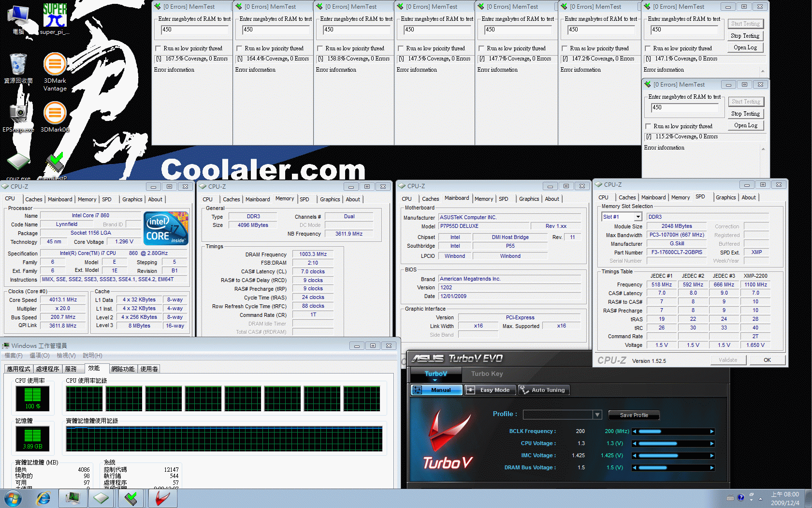Click the RAM megabytes field in 167.5% coverage MemTest
Viewport: 812px width, 508px height.
pos(195,30)
